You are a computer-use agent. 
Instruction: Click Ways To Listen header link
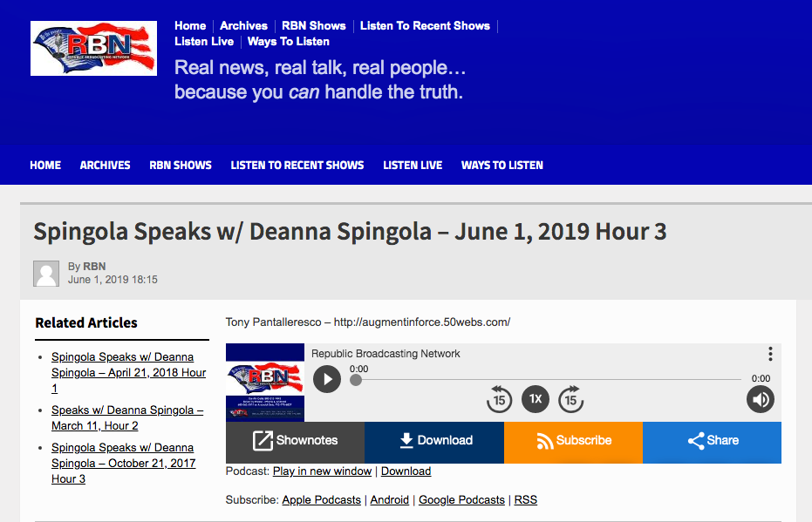coord(289,41)
